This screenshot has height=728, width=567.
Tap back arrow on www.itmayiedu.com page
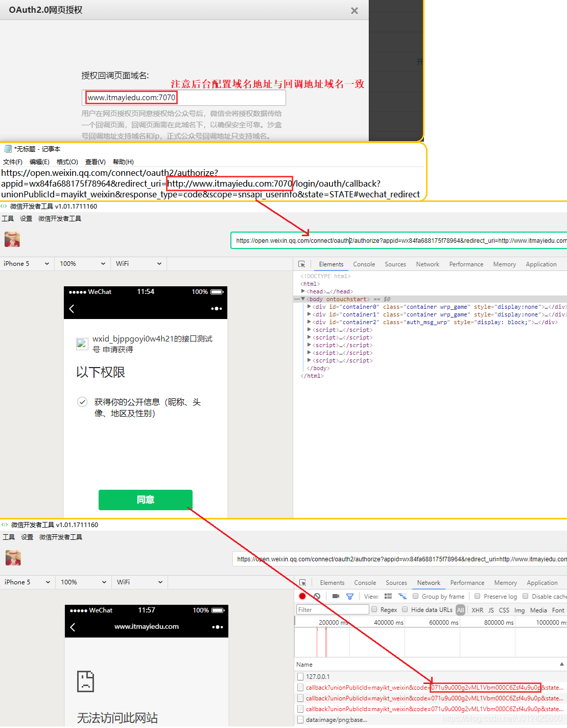73,627
